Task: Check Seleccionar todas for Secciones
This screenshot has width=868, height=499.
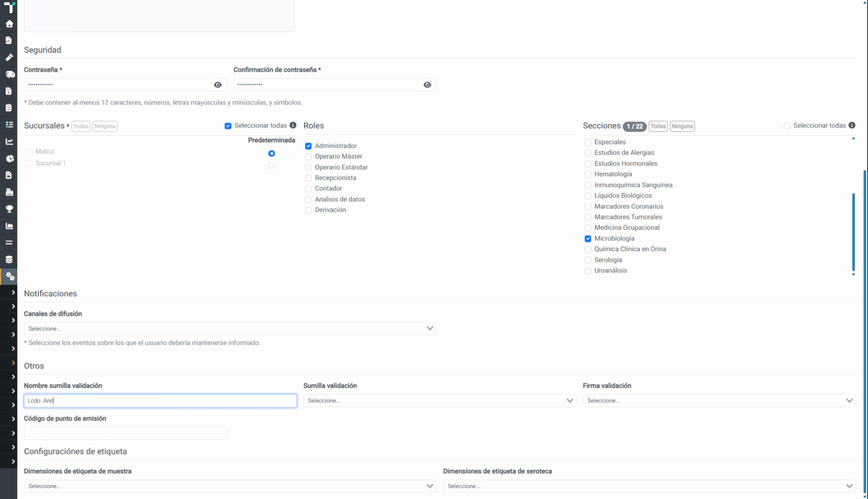Action: tap(787, 126)
